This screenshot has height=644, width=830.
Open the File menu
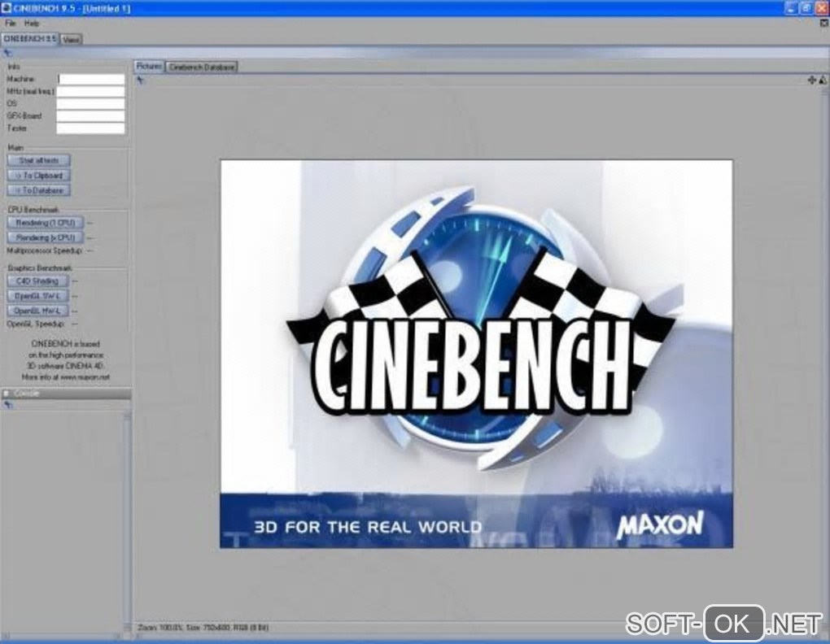(x=10, y=24)
